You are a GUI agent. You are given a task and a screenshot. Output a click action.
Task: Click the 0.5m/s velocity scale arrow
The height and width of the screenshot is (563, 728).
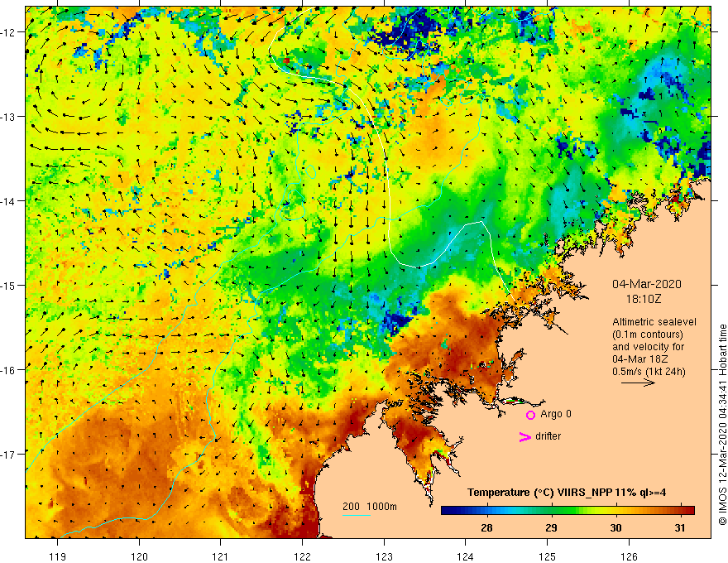tap(638, 383)
